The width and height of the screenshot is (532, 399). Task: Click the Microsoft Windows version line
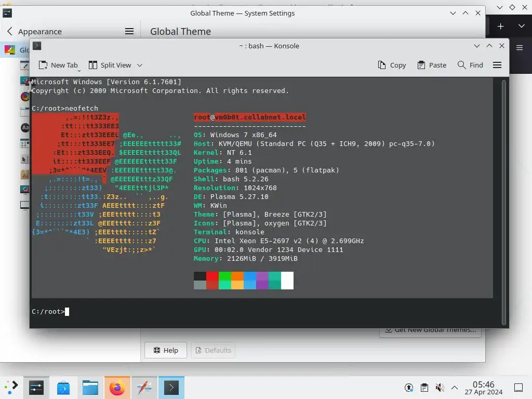(x=107, y=82)
